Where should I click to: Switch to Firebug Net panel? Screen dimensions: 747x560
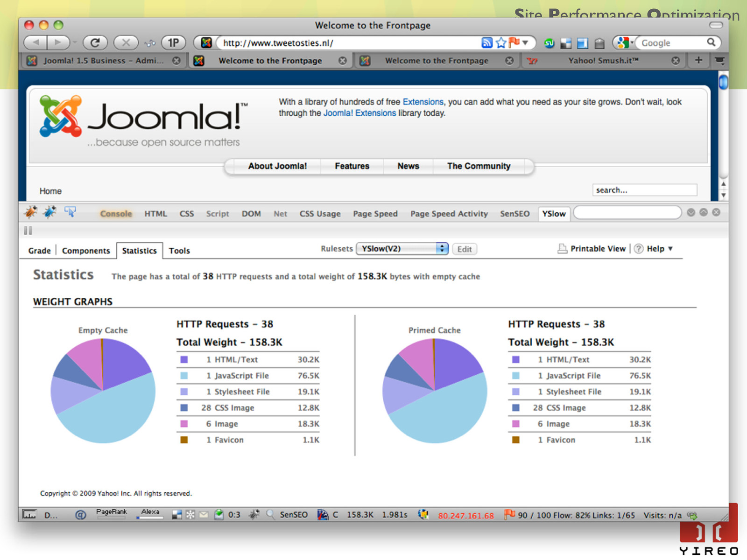(x=280, y=214)
